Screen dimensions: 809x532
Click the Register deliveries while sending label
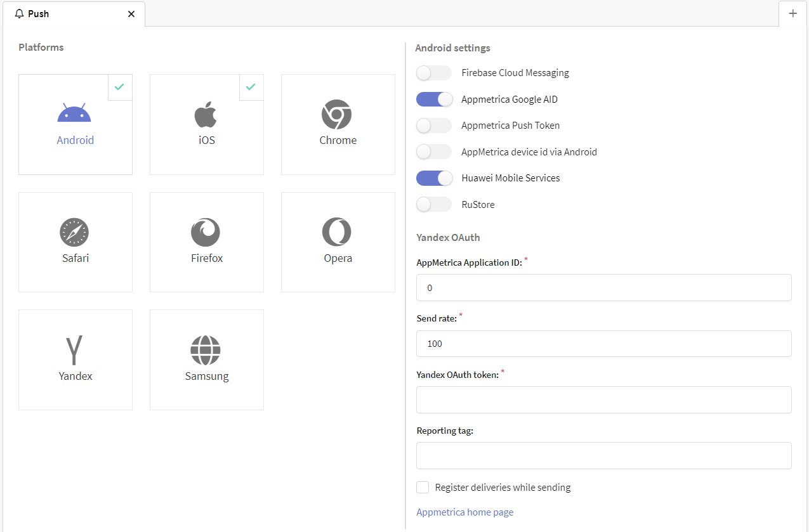503,488
